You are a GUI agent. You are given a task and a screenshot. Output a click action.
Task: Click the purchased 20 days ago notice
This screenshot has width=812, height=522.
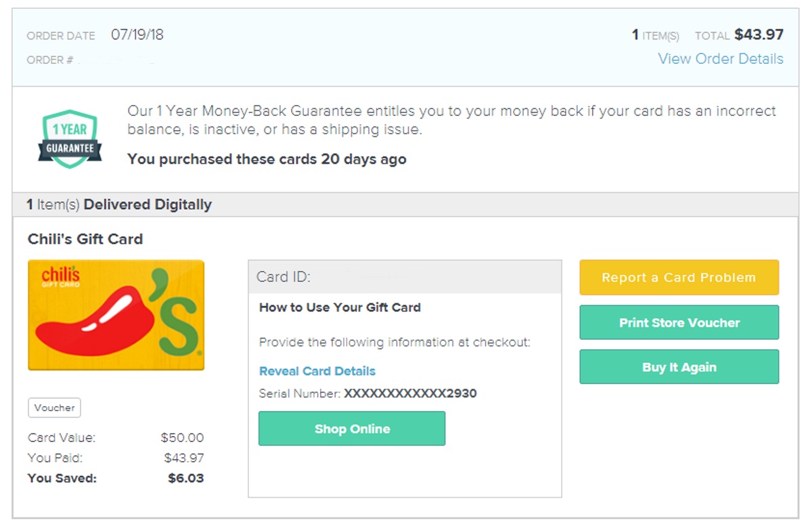(x=267, y=160)
